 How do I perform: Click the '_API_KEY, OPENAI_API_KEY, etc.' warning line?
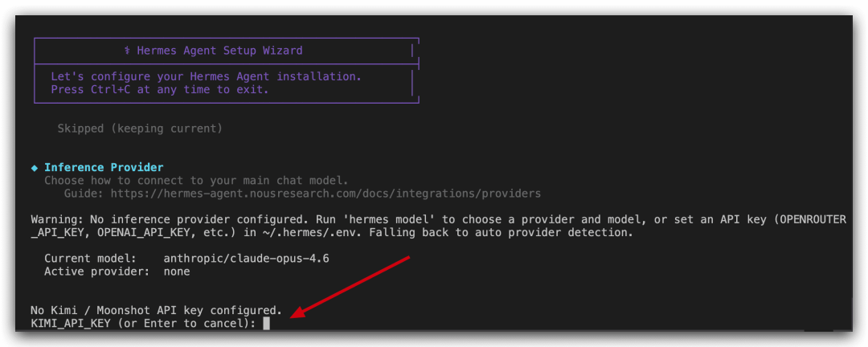click(332, 233)
